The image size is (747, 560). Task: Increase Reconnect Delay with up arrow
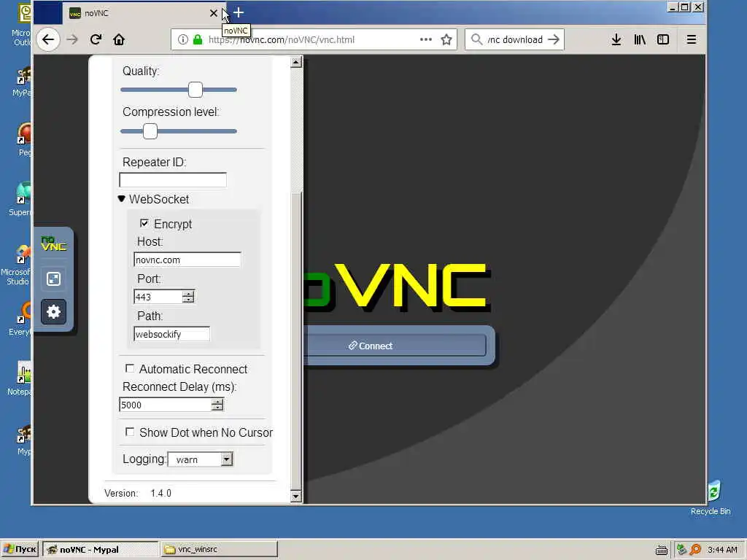pyautogui.click(x=217, y=402)
